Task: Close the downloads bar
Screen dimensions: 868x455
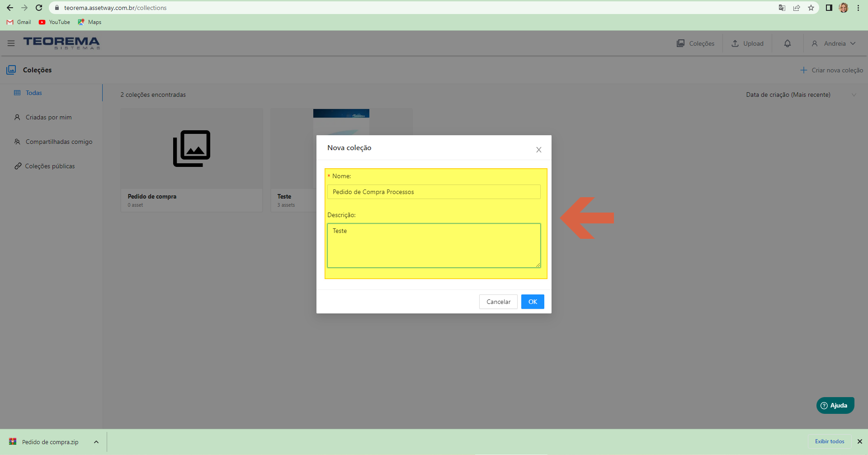Action: (x=860, y=441)
